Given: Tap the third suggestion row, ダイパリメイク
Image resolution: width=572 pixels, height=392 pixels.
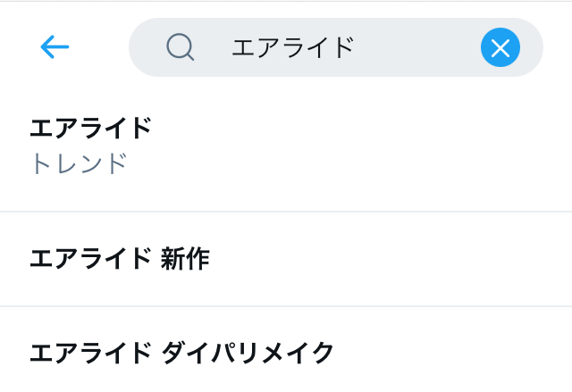Looking at the screenshot, I should click(x=286, y=353).
